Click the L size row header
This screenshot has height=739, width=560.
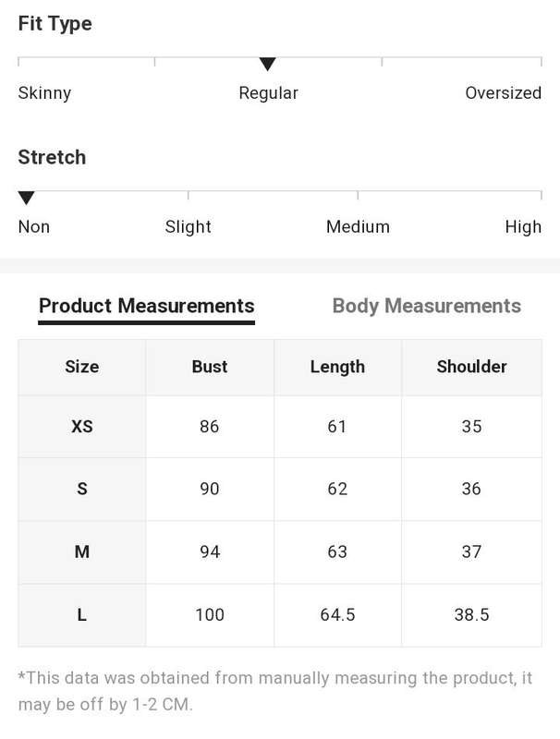(x=82, y=615)
